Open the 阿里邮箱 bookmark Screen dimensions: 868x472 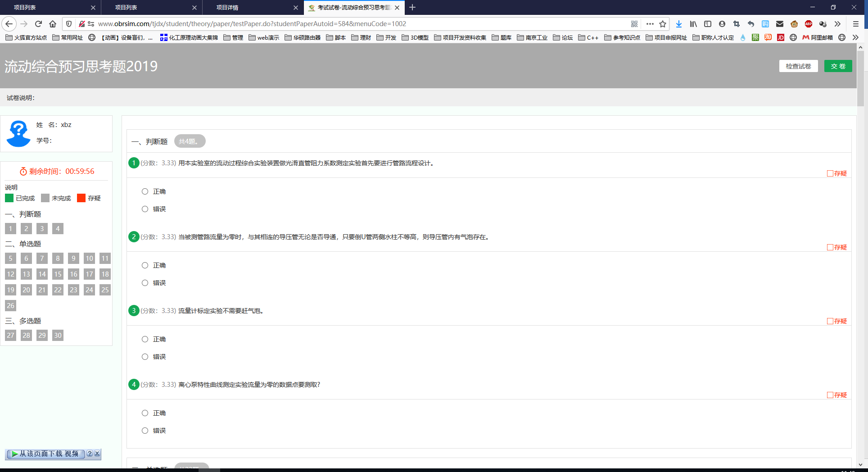click(x=818, y=37)
